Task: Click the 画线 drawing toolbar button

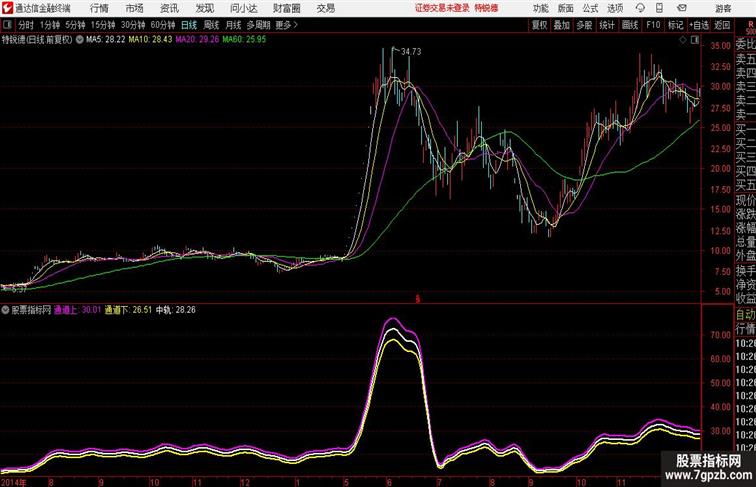Action: pos(630,25)
